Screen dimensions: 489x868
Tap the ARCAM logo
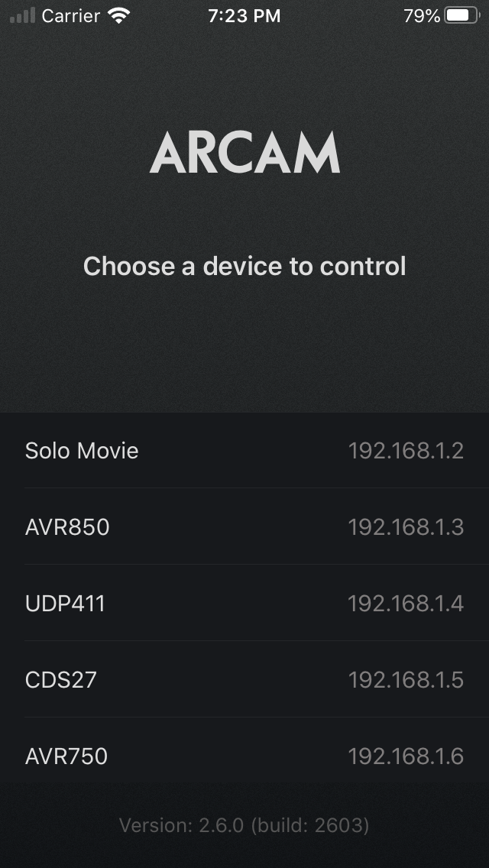click(244, 153)
